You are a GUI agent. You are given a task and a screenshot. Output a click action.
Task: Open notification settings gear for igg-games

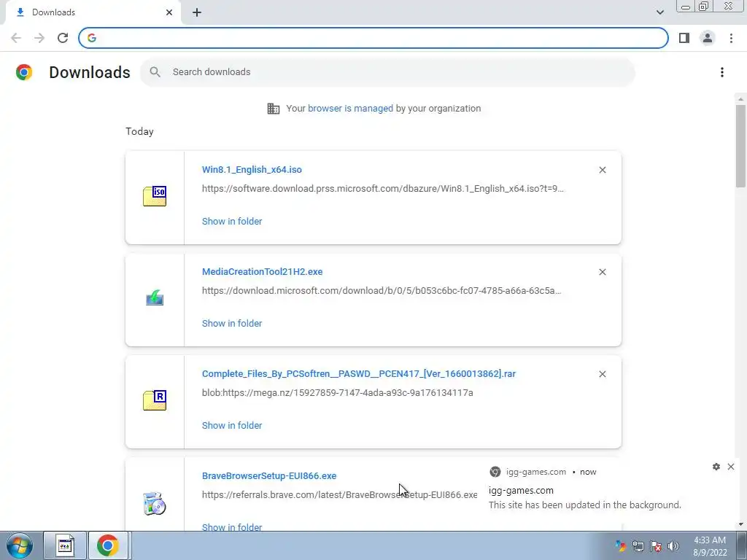click(716, 467)
